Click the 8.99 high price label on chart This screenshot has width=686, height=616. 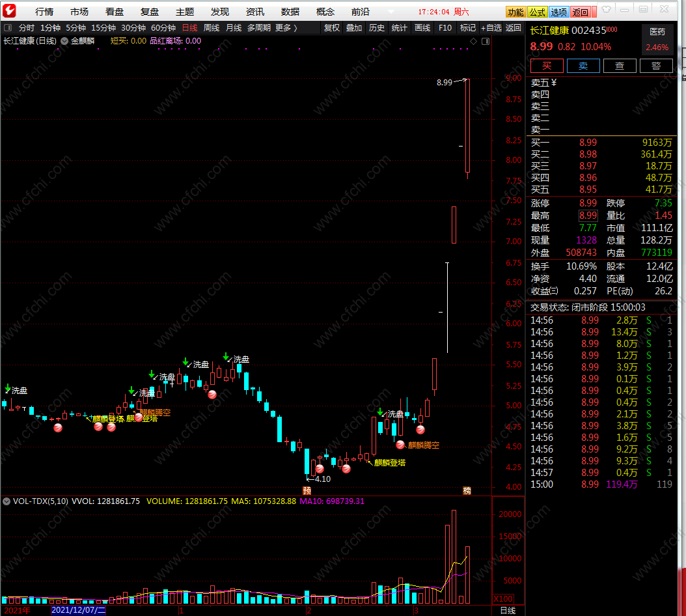click(444, 82)
